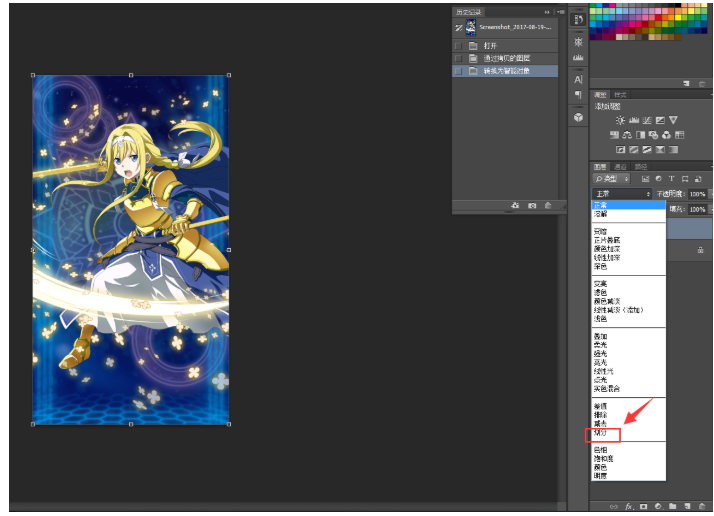Switch to the 通道 (Channels) tab

coord(620,166)
